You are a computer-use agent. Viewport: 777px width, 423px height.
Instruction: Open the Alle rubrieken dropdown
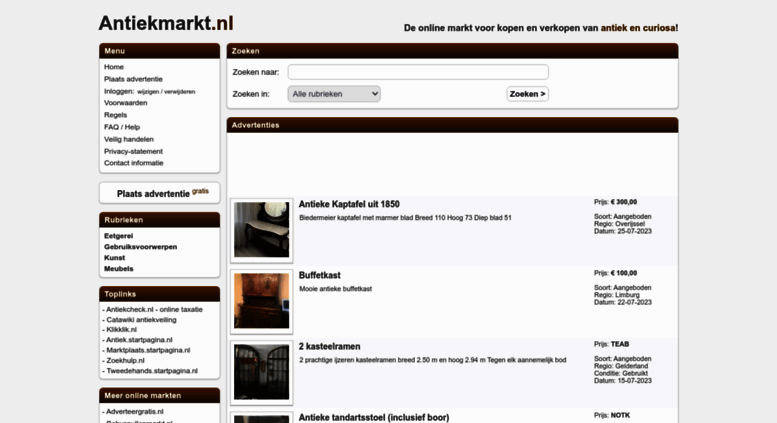pyautogui.click(x=334, y=94)
